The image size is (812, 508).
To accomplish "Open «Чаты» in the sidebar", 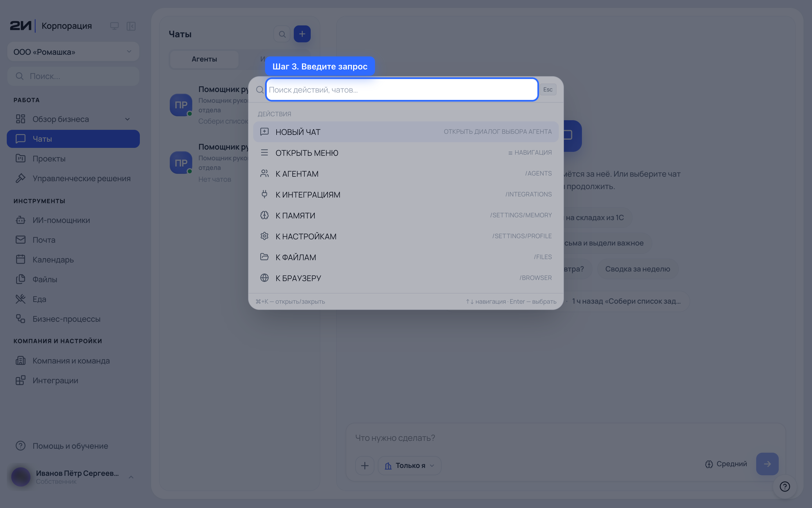I will tap(73, 139).
